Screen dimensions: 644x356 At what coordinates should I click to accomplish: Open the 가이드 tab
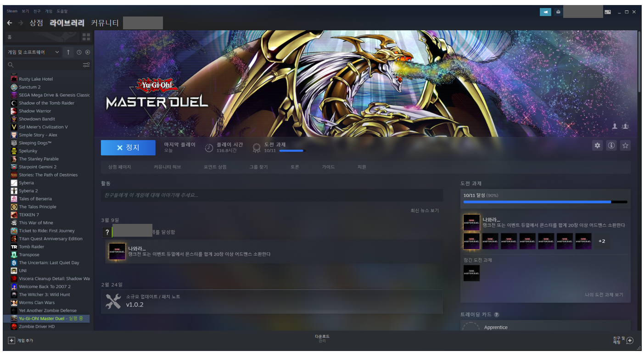click(x=328, y=167)
